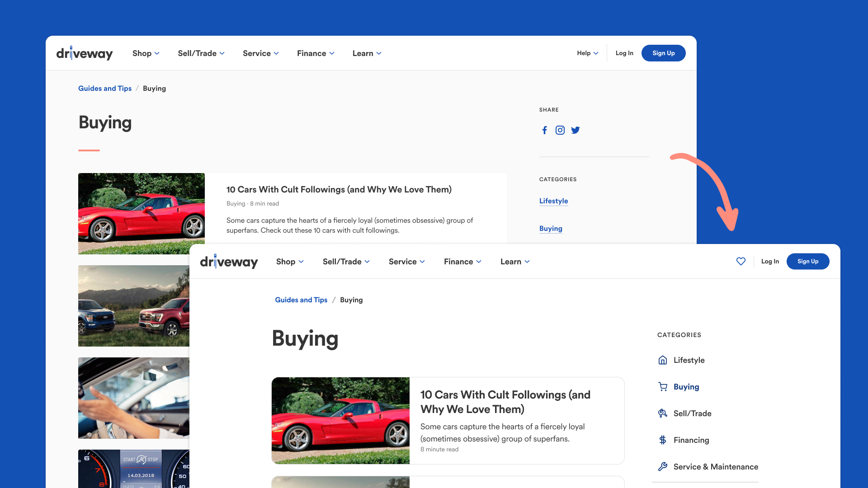This screenshot has height=488, width=868.
Task: Click Log In in the lower header
Action: 770,261
